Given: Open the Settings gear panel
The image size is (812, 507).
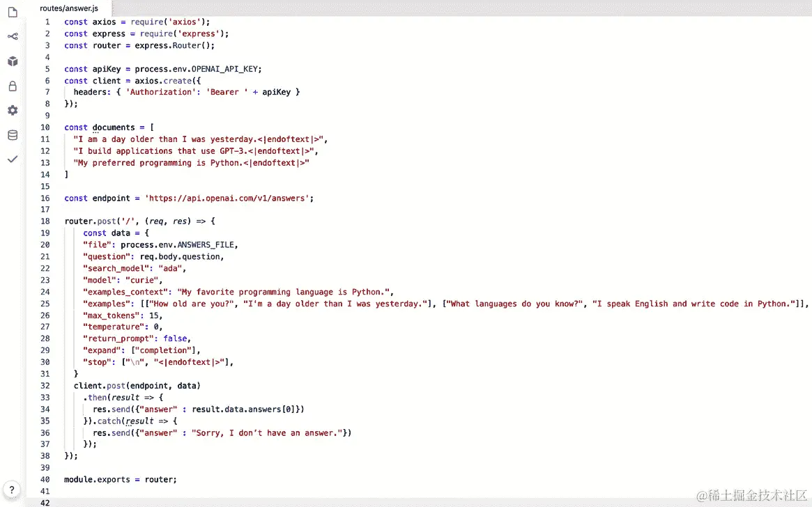Looking at the screenshot, I should pyautogui.click(x=12, y=109).
